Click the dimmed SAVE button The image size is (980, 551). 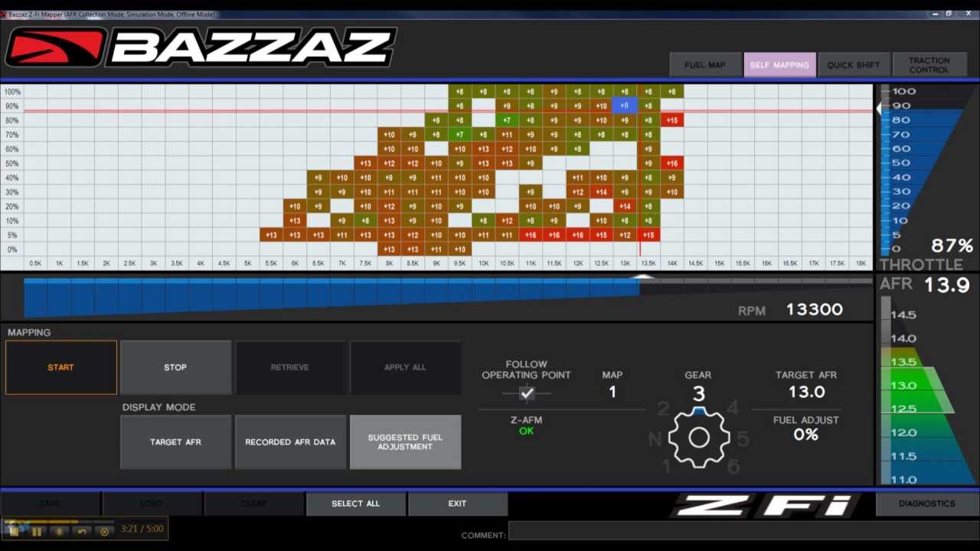point(49,504)
